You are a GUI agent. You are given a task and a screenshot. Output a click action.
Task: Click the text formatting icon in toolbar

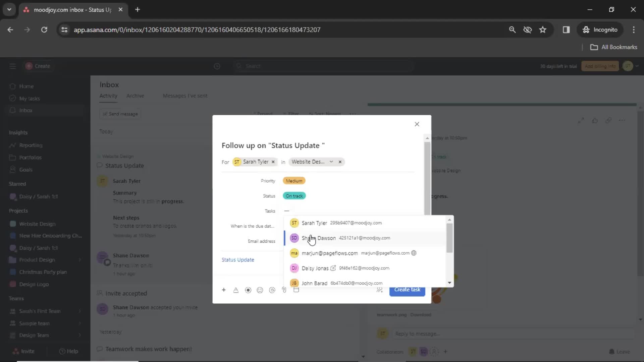[x=236, y=290]
